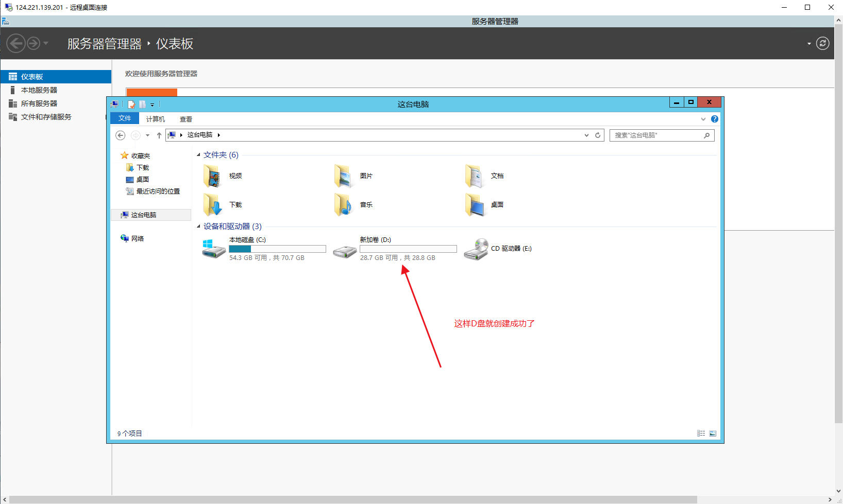
Task: Expand the ribbon with the chevron
Action: tap(703, 119)
